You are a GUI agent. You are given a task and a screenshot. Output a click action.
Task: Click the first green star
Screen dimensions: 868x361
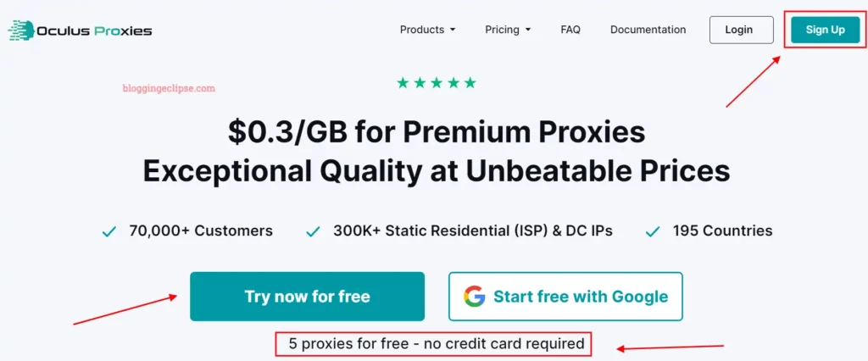[403, 82]
